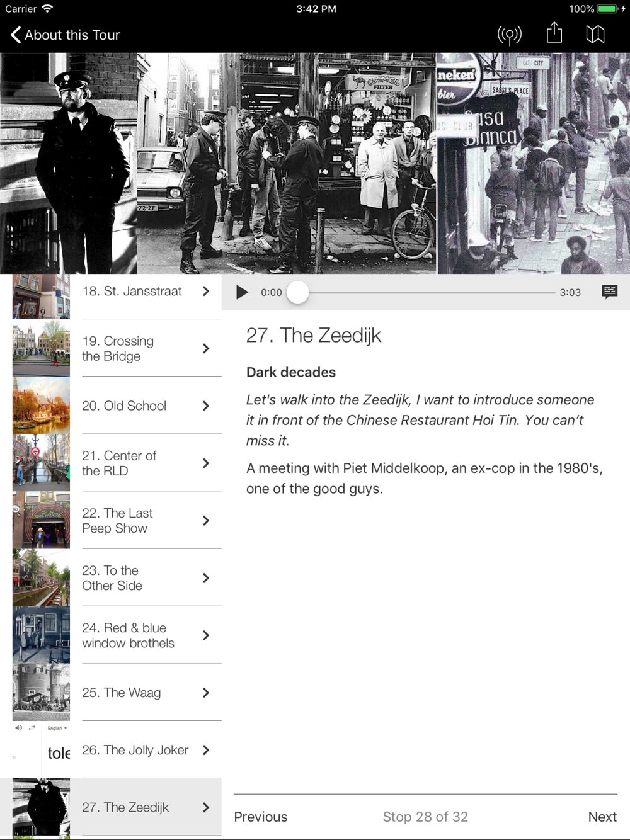Open the chevron for 25. The Waag
This screenshot has width=630, height=840.
coord(205,693)
